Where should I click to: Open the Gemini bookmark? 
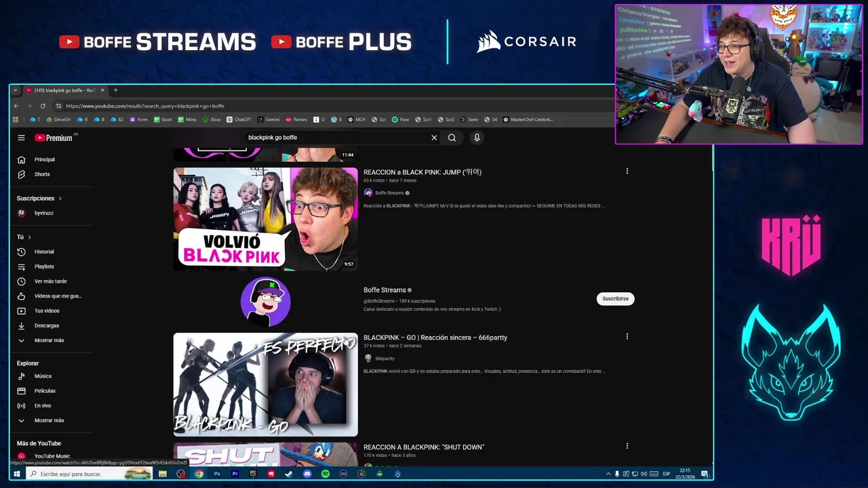268,119
